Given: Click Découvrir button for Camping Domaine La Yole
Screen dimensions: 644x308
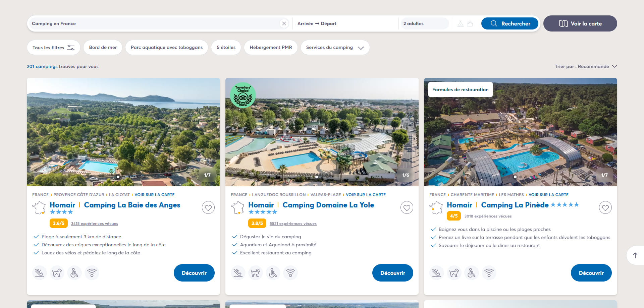Looking at the screenshot, I should (x=393, y=273).
